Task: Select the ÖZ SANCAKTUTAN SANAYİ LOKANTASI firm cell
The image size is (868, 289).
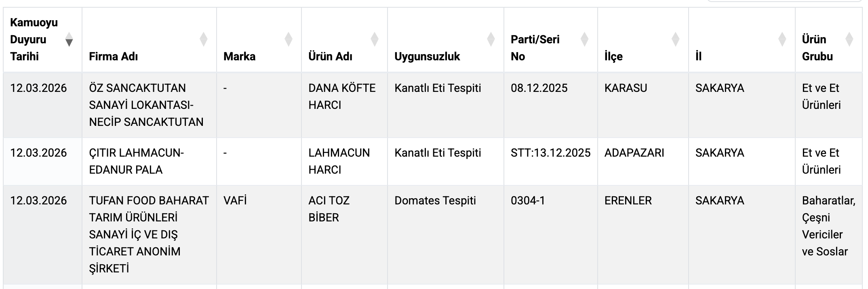Action: click(x=146, y=105)
